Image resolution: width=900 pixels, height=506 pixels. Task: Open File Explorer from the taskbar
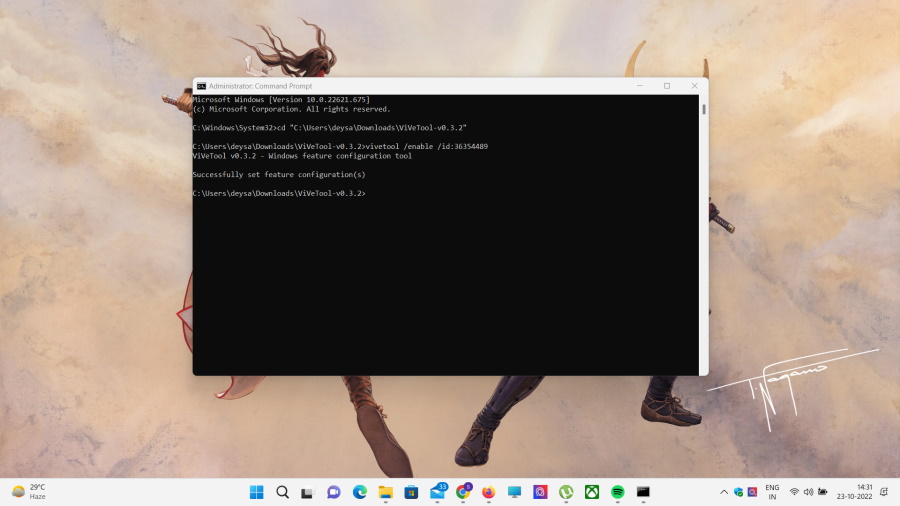coord(385,492)
